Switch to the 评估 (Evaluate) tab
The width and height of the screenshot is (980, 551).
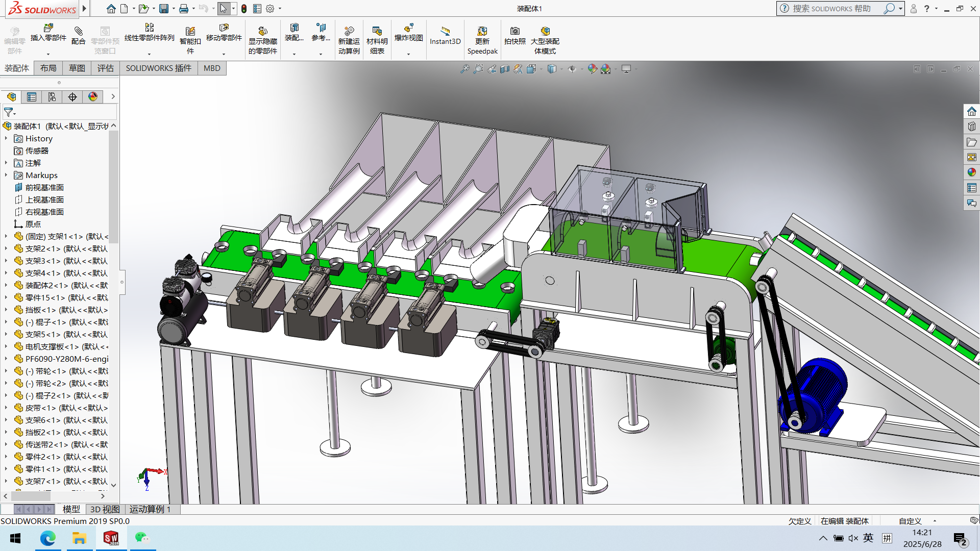tap(106, 68)
